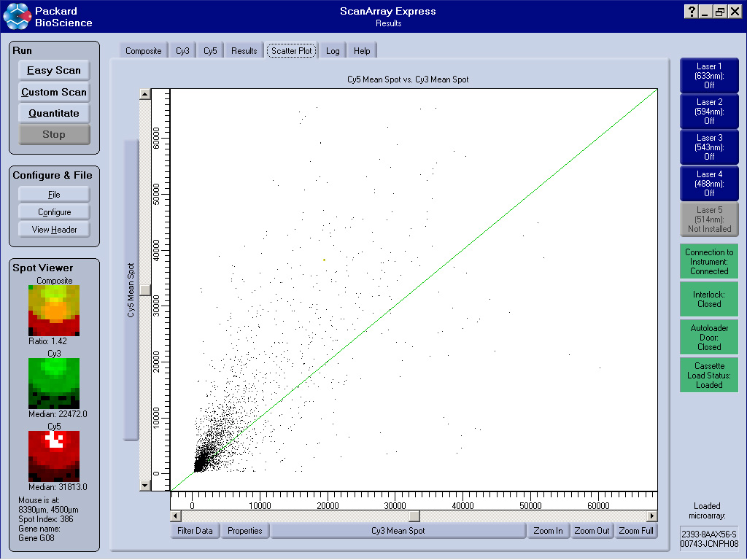This screenshot has width=747, height=560.
Task: Click the Interlock Closed status indicator
Action: (x=709, y=299)
